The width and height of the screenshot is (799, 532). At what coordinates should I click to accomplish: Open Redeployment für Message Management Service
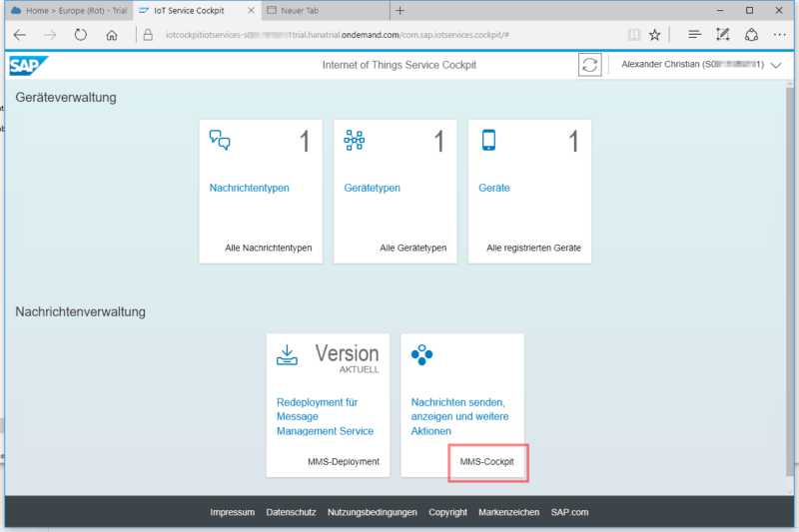click(x=326, y=416)
